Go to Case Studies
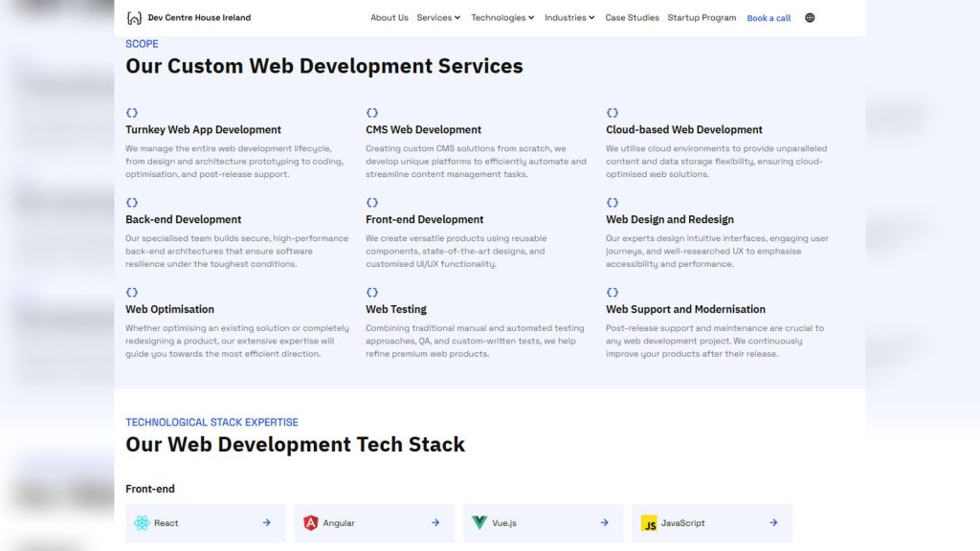The width and height of the screenshot is (980, 551). [632, 17]
